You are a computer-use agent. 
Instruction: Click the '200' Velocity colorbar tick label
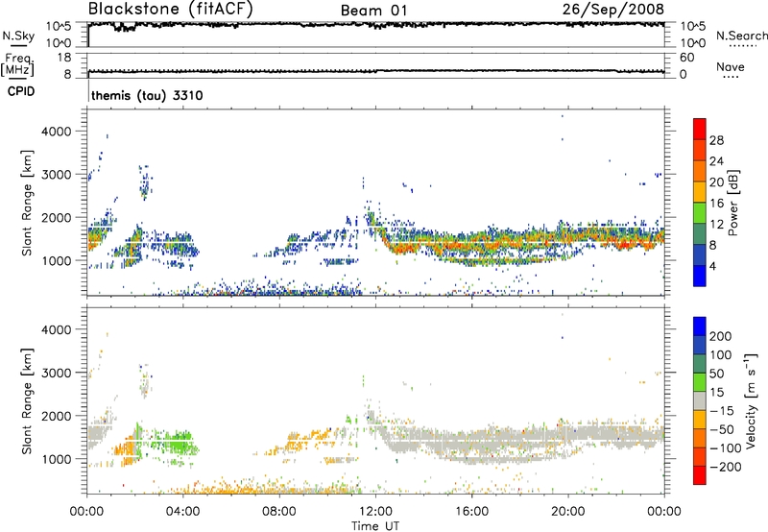tap(721, 336)
